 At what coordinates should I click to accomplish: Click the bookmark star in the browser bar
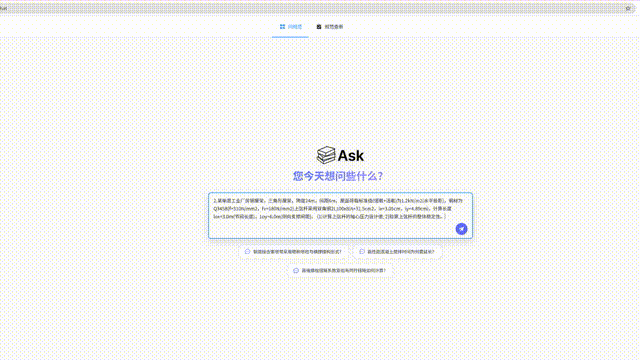coord(628,8)
